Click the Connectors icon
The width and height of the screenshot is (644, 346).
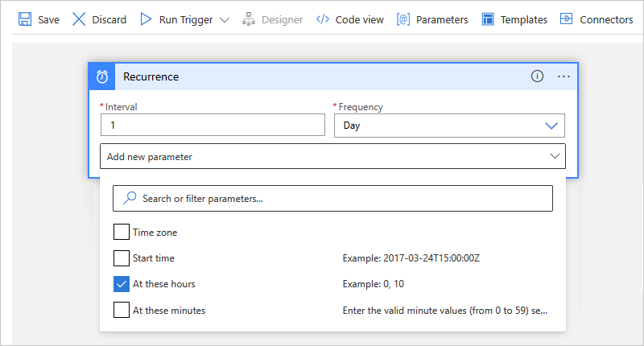[567, 19]
